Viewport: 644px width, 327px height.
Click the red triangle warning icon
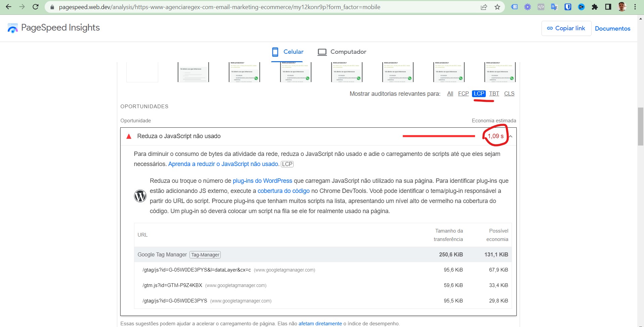pos(129,136)
